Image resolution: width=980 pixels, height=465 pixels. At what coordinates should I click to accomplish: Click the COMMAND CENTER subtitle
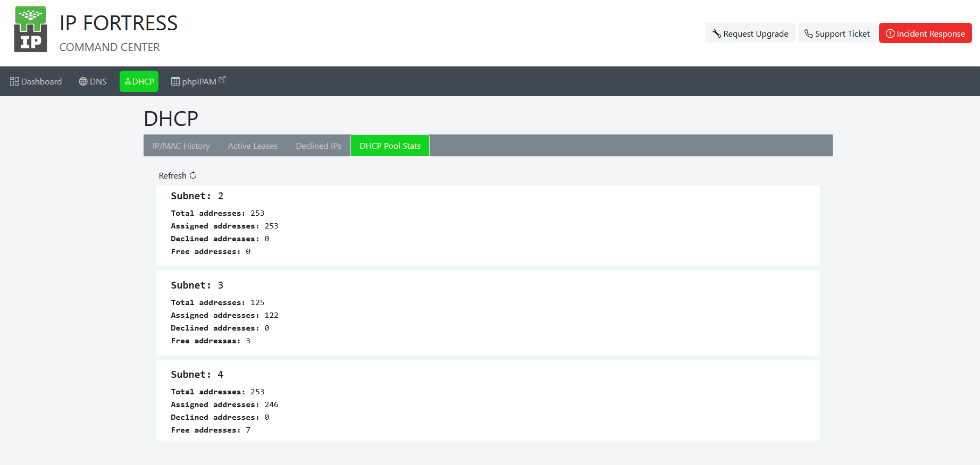[110, 47]
